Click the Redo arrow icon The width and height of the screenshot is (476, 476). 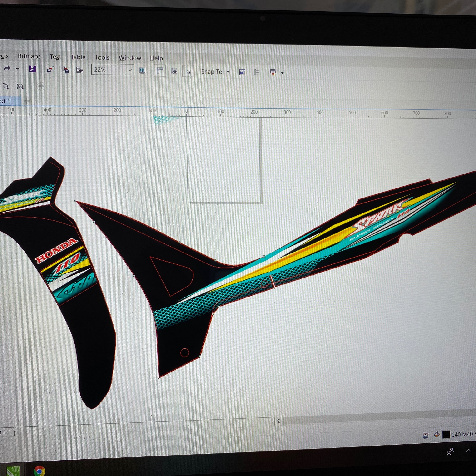pos(7,69)
